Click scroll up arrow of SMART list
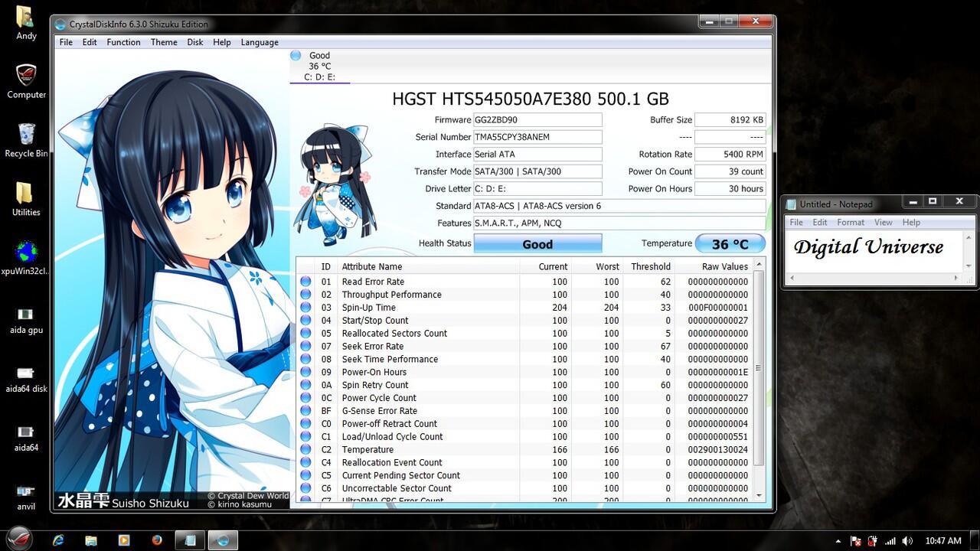This screenshot has width=980, height=551. pyautogui.click(x=759, y=265)
